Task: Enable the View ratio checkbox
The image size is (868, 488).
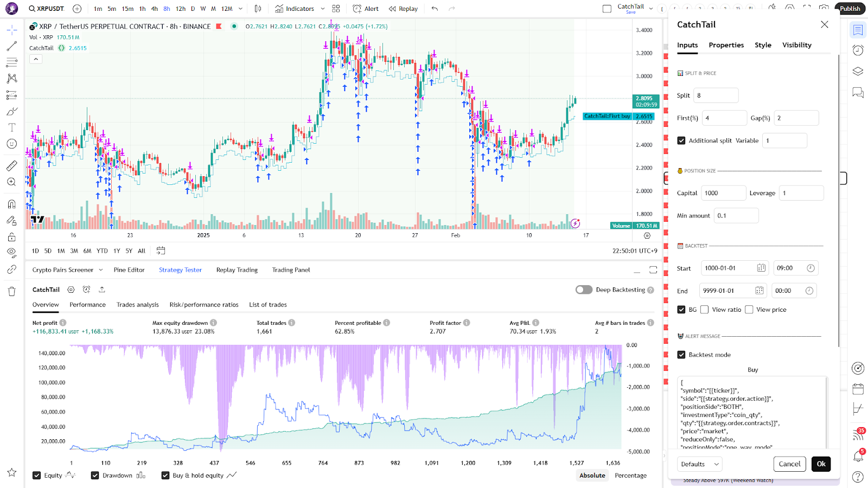Action: coord(704,310)
